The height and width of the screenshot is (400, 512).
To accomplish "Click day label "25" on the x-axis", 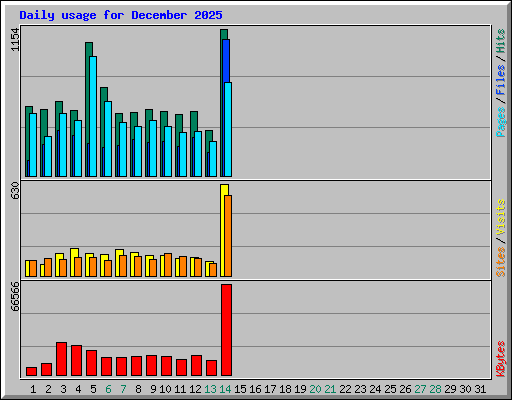I will [390, 389].
